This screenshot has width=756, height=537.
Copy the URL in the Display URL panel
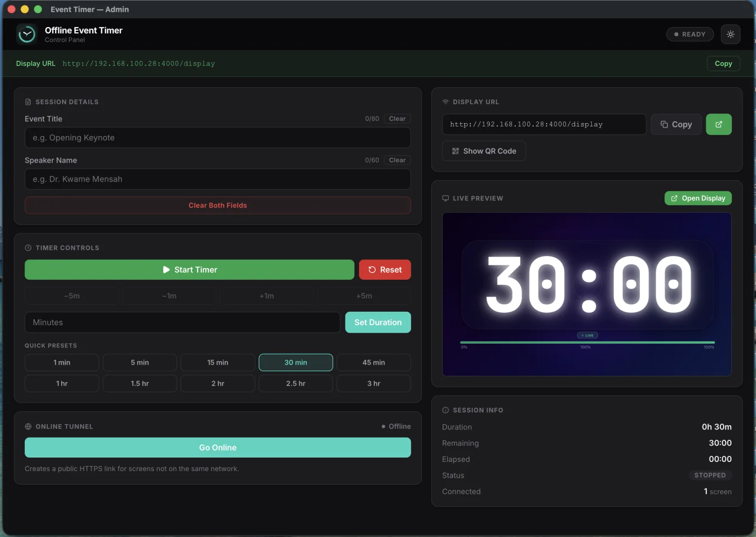point(676,124)
